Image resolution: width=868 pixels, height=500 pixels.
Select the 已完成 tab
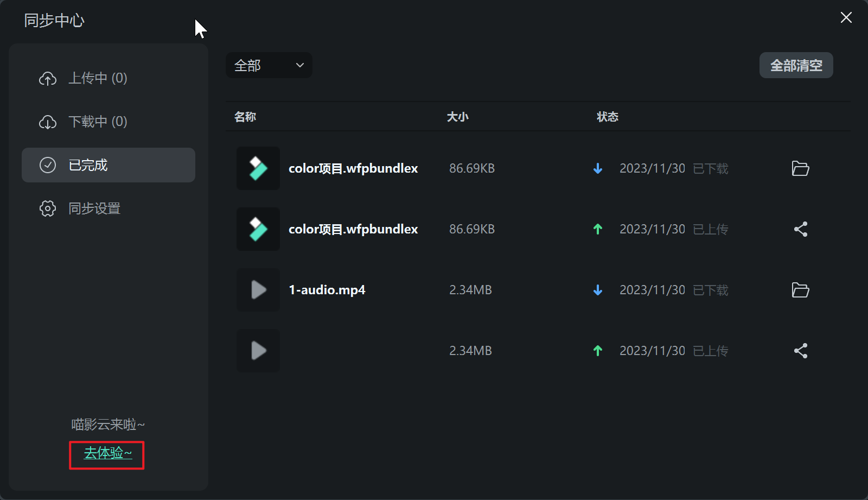[108, 165]
